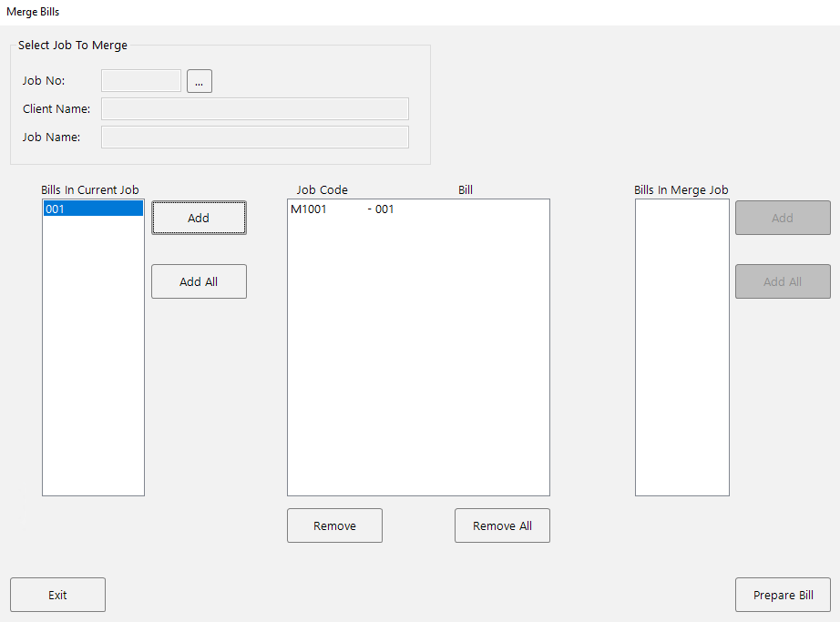This screenshot has height=622, width=840.
Task: Select the M1001 - 001 merge entry
Action: pyautogui.click(x=346, y=209)
